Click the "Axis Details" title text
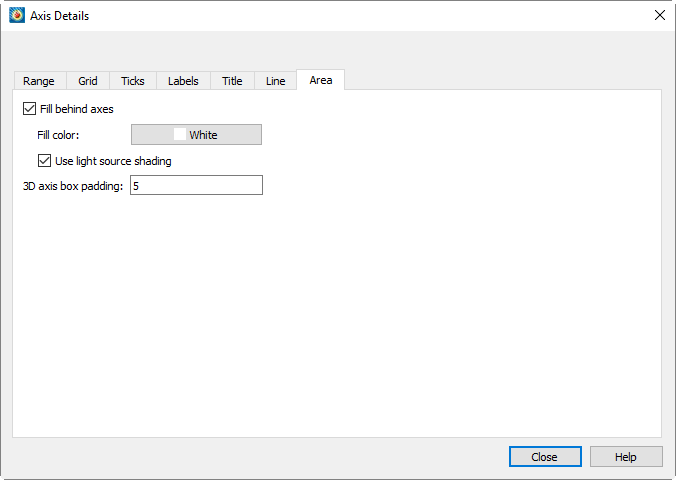The image size is (676, 480). tap(59, 16)
